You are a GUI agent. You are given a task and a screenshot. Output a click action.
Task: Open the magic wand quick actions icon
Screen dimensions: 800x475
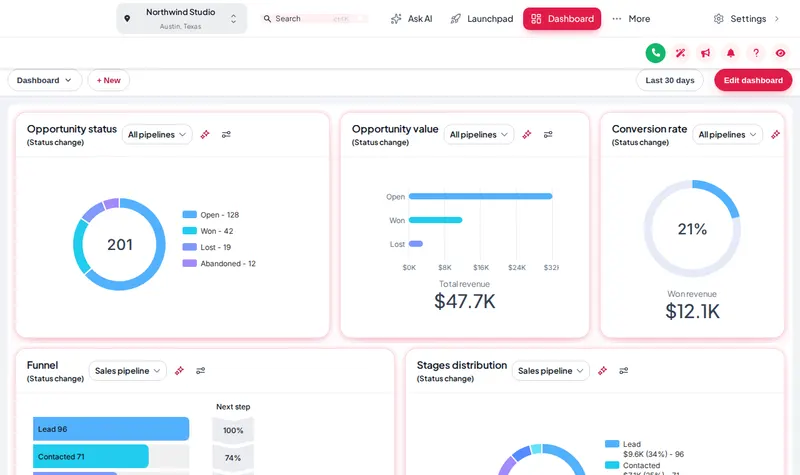[680, 53]
